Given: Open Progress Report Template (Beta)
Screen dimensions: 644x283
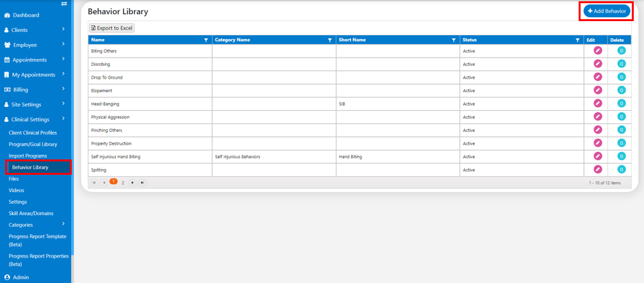Looking at the screenshot, I should [37, 240].
